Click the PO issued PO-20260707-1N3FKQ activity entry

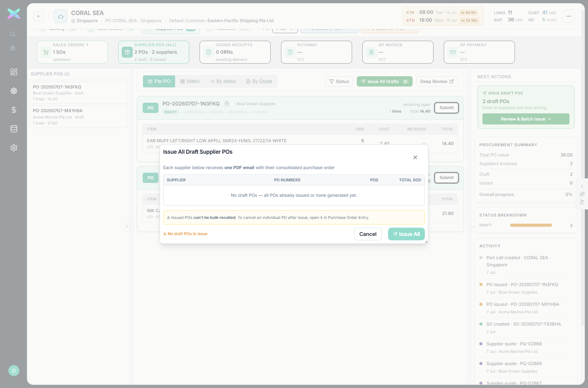526,288
